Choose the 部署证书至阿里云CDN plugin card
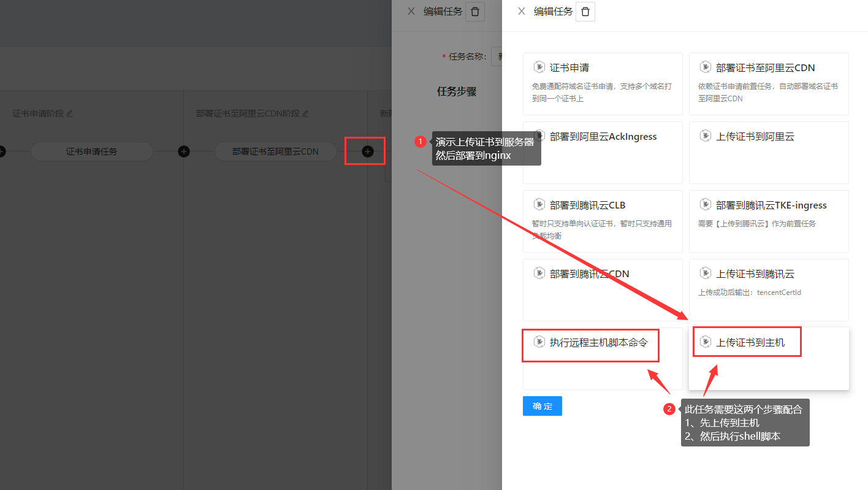Screen dimensions: 868x490 768,84
